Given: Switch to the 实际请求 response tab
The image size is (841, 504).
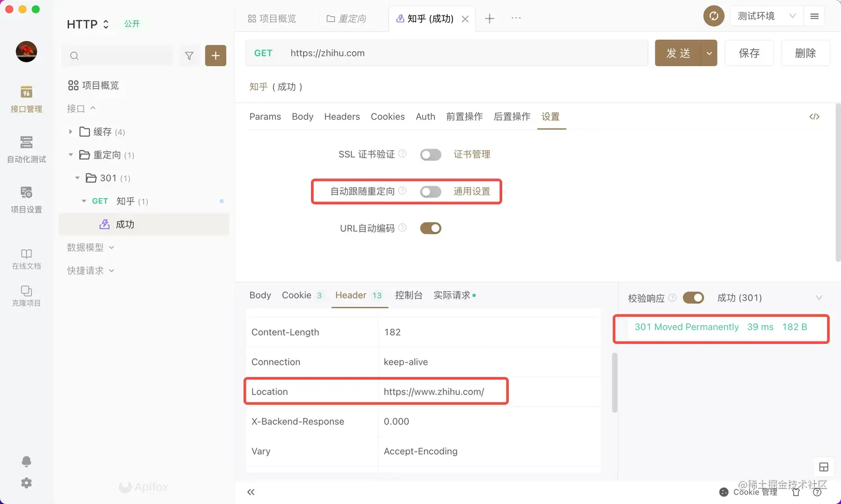Looking at the screenshot, I should click(x=454, y=295).
